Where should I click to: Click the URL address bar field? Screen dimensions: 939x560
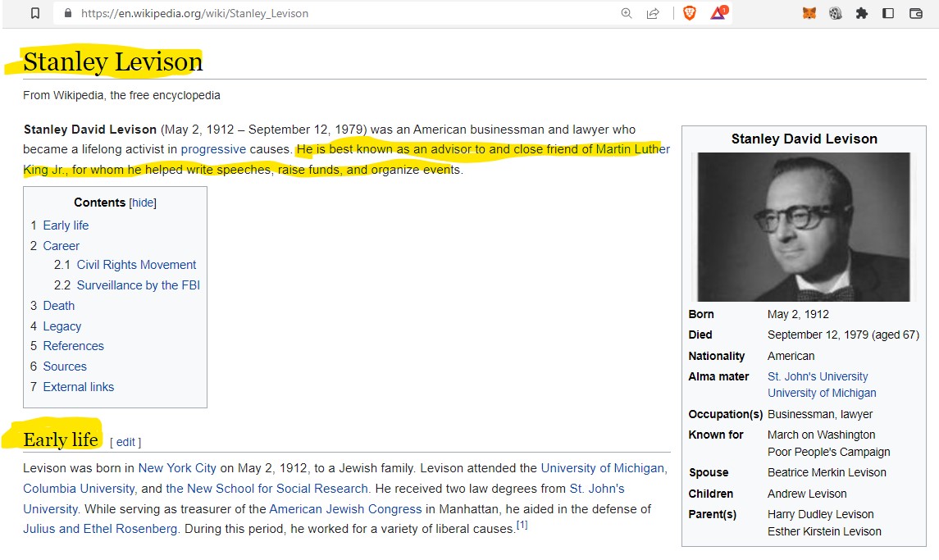pyautogui.click(x=328, y=13)
